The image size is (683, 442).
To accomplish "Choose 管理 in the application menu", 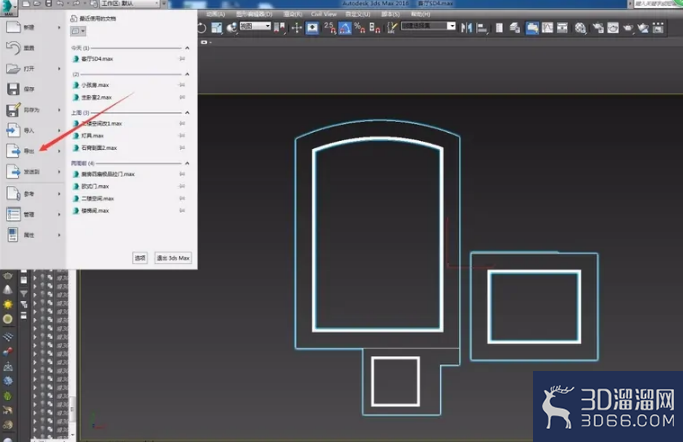I will coord(31,214).
